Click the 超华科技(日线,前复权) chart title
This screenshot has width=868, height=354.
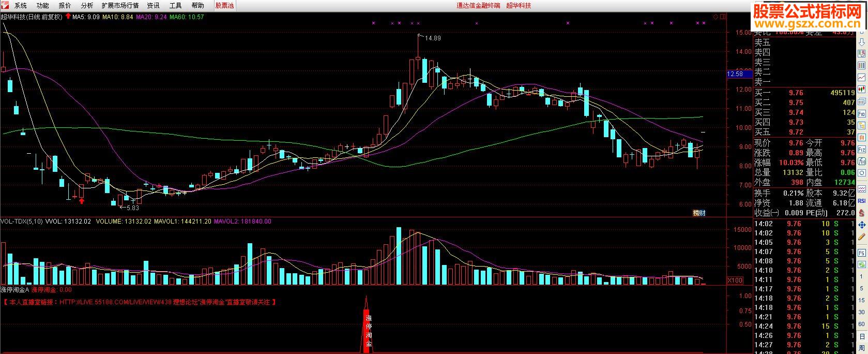pyautogui.click(x=32, y=17)
